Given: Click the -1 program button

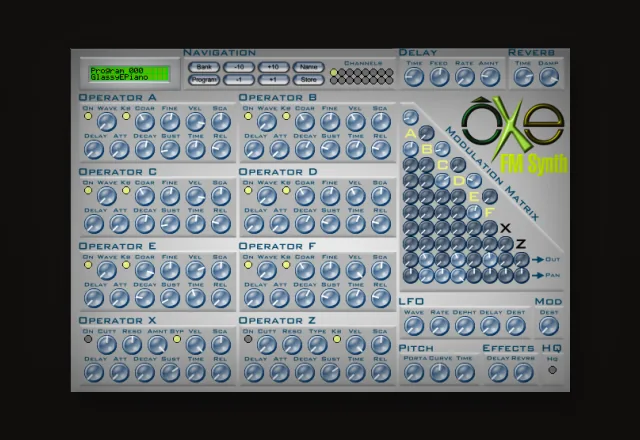Looking at the screenshot, I should [x=238, y=80].
